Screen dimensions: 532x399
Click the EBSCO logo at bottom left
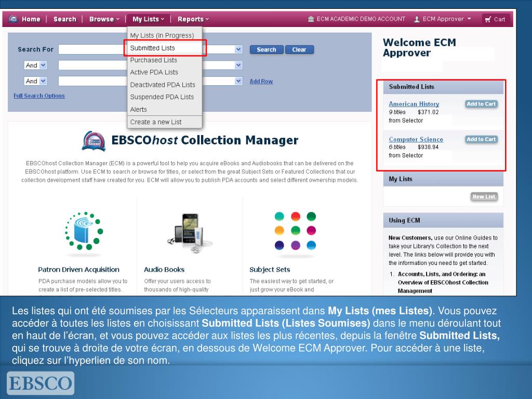coord(41,383)
